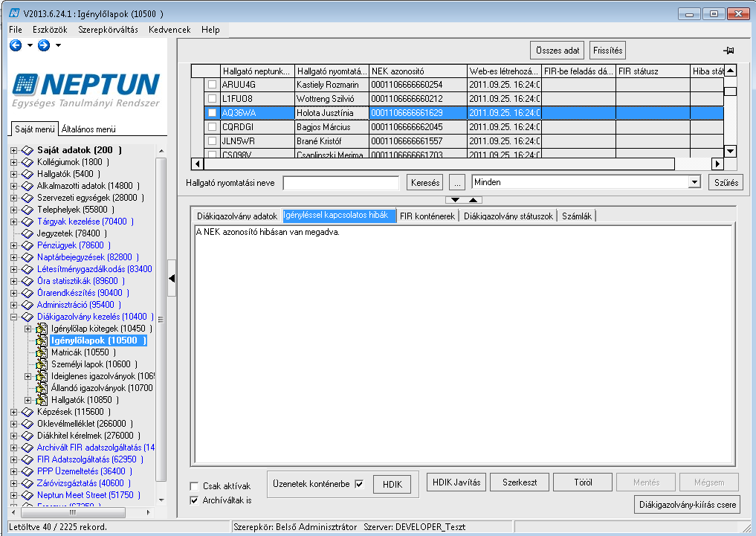Click the Oklevélmelléklet book icon
This screenshot has width=756, height=536.
click(x=28, y=424)
